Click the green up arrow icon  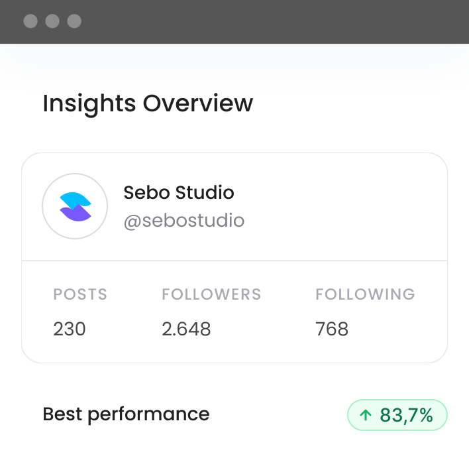365,416
